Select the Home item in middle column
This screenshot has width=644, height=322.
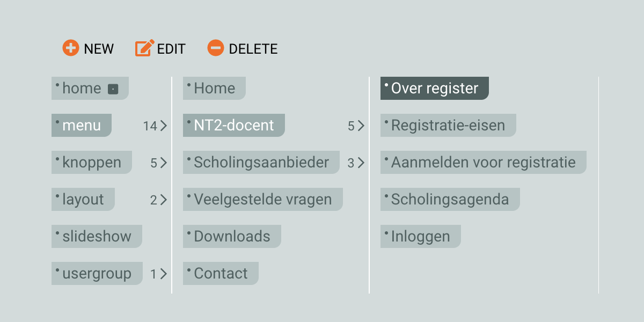click(x=214, y=88)
